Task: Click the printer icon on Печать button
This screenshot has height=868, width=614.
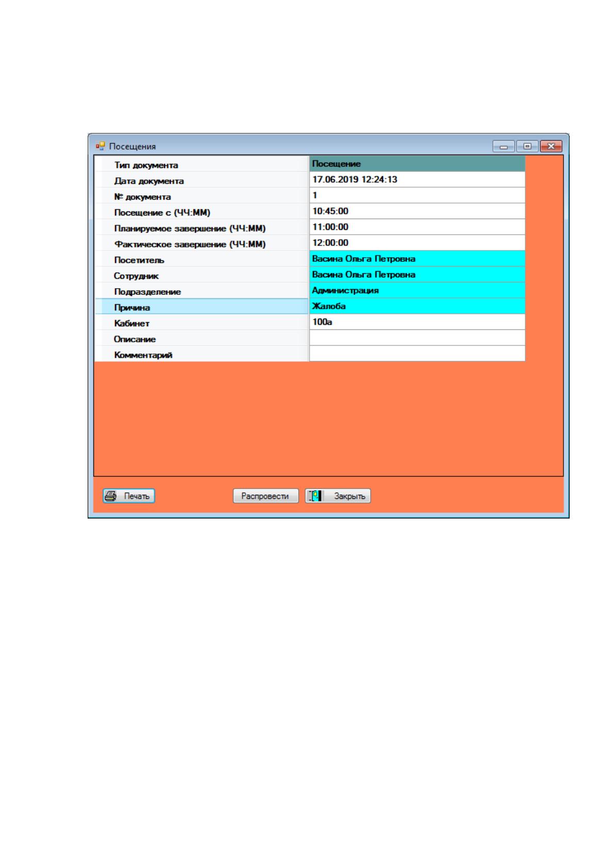Action: [111, 496]
